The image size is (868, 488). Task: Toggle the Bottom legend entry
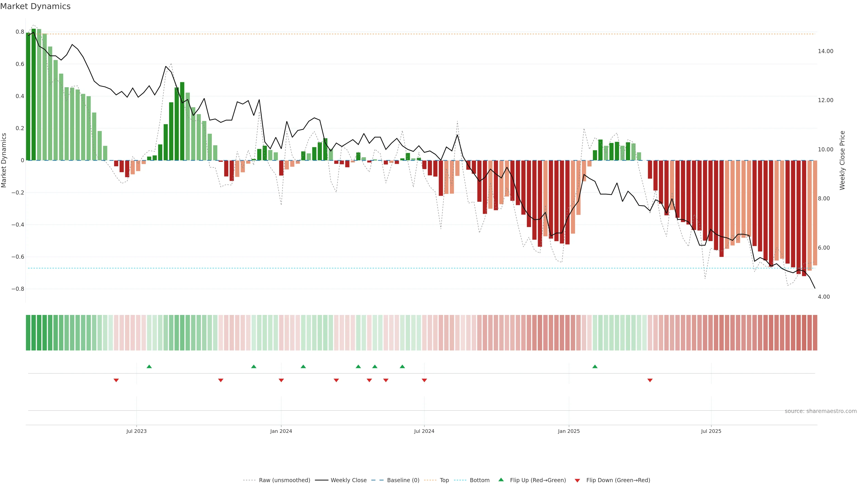tap(479, 480)
